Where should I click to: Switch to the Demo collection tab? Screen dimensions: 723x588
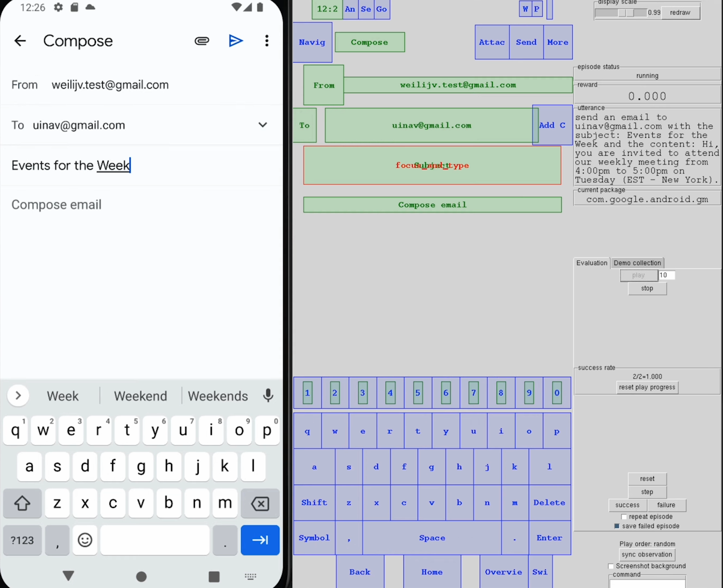tap(637, 263)
